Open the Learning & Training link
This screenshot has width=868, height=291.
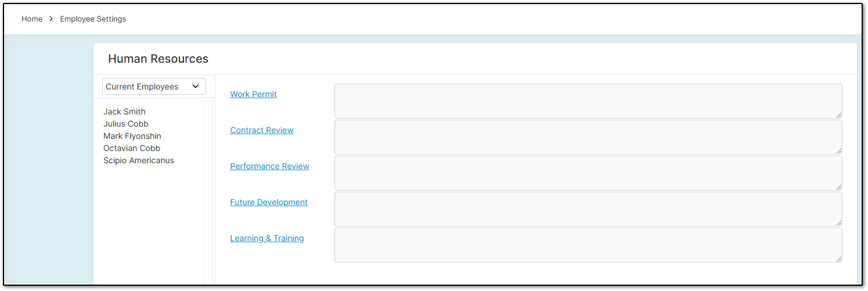(267, 238)
